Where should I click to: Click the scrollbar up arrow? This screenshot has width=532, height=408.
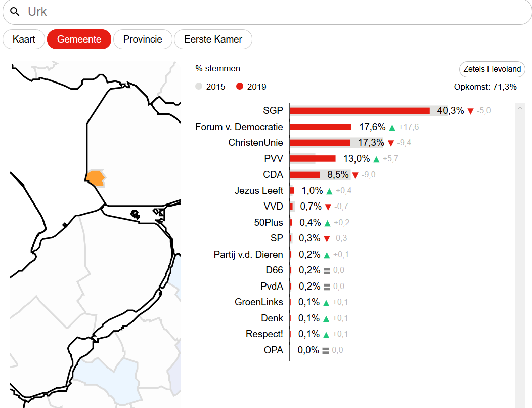coord(520,108)
